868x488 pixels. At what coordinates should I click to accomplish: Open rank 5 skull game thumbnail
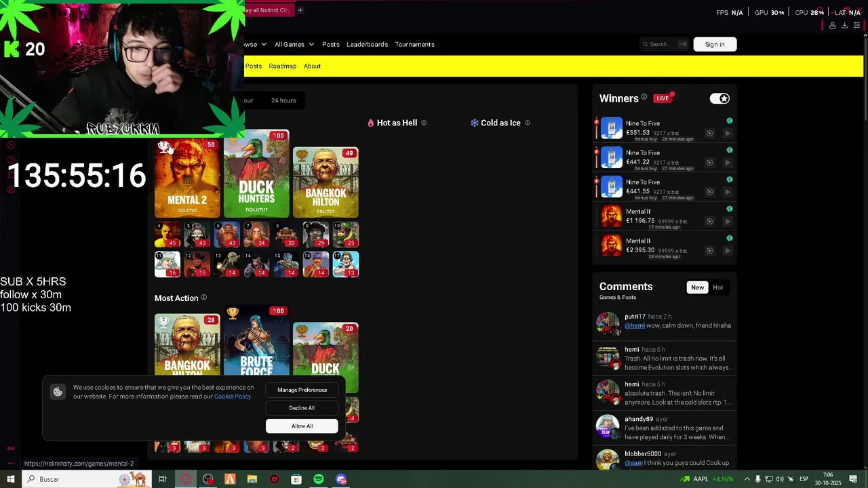(197, 235)
